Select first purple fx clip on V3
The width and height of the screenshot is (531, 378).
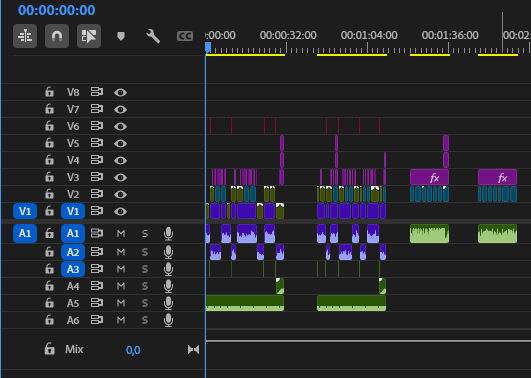429,177
